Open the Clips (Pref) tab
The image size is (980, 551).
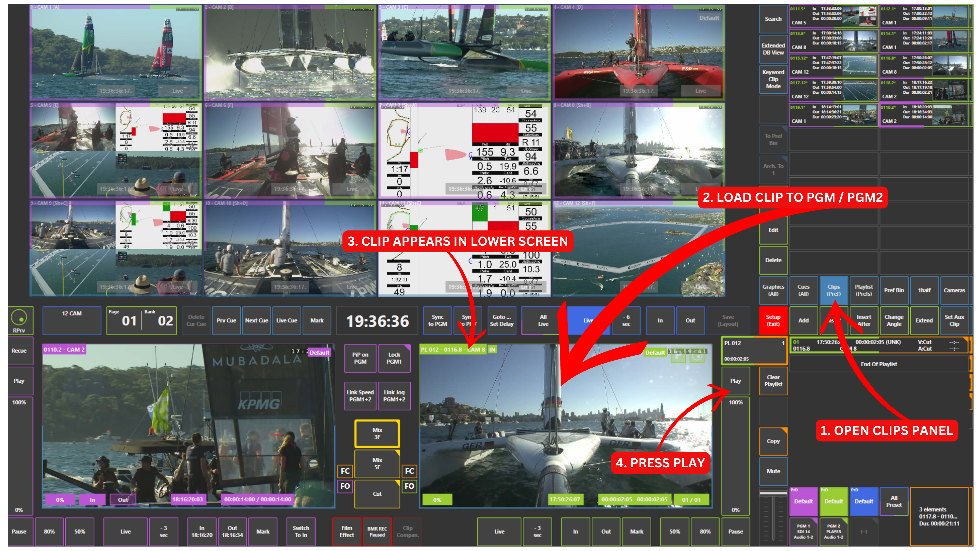click(x=834, y=290)
